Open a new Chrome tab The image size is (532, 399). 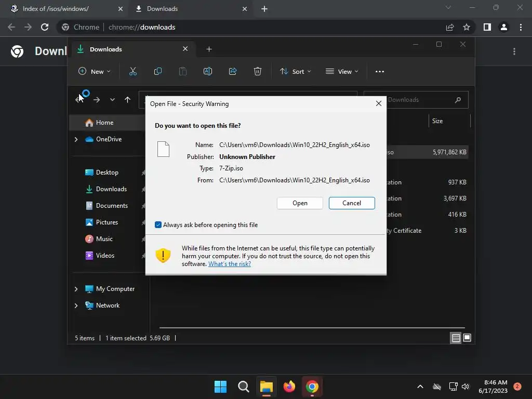tap(264, 9)
